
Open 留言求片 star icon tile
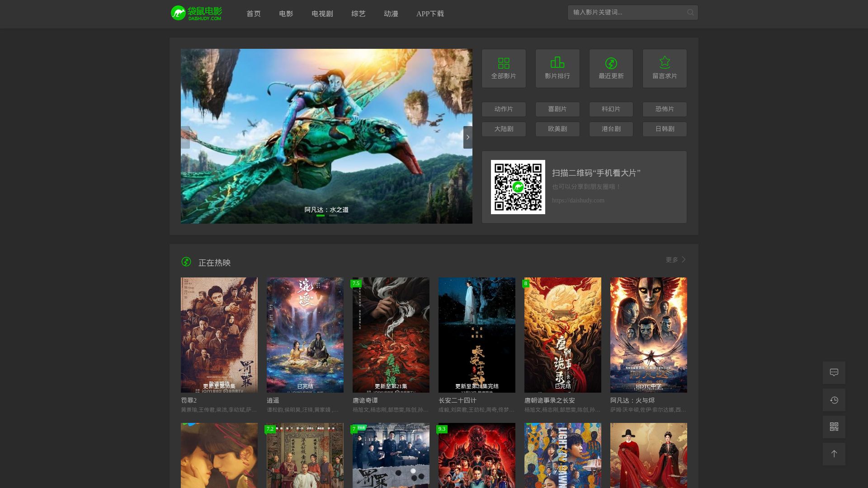(x=665, y=68)
